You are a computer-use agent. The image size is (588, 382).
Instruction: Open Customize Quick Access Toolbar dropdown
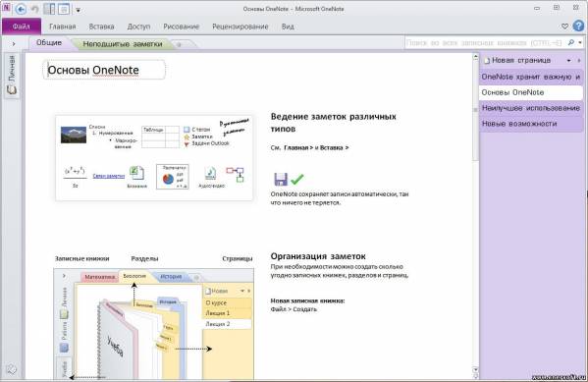tap(78, 10)
